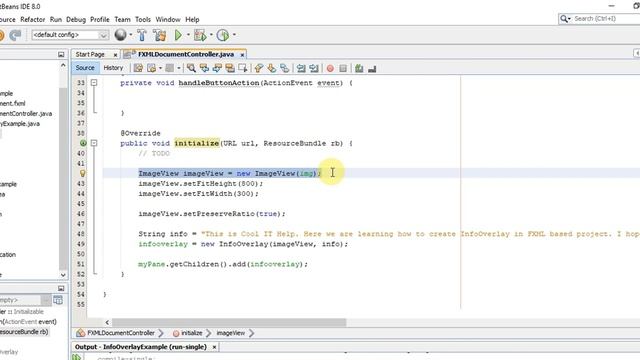The image size is (640, 360).
Task: Click the lightbulb hint icon on line 42
Action: 83,173
